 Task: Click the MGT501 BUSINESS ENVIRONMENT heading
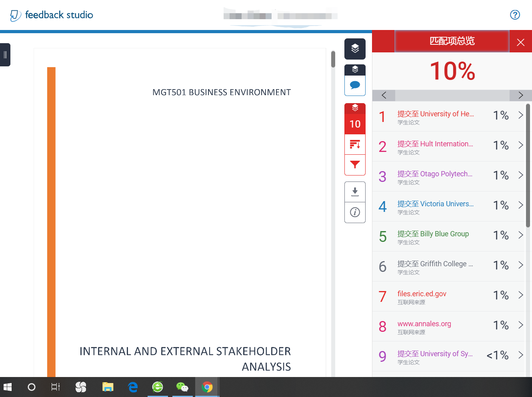[x=222, y=92]
